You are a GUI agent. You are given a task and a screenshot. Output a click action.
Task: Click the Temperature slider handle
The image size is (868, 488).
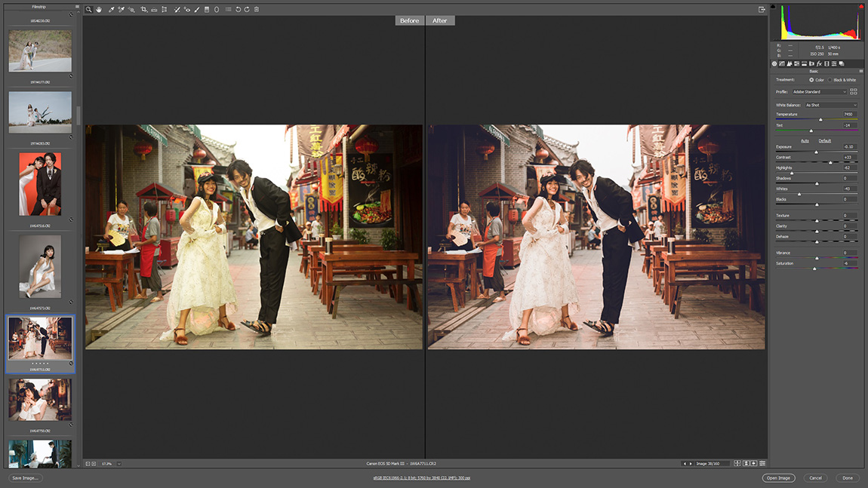click(x=820, y=119)
